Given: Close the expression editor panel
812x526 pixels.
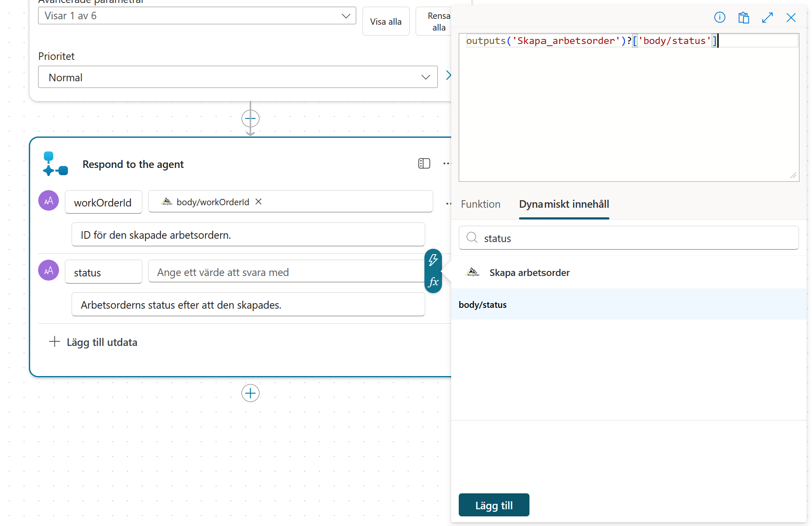Looking at the screenshot, I should [x=791, y=18].
